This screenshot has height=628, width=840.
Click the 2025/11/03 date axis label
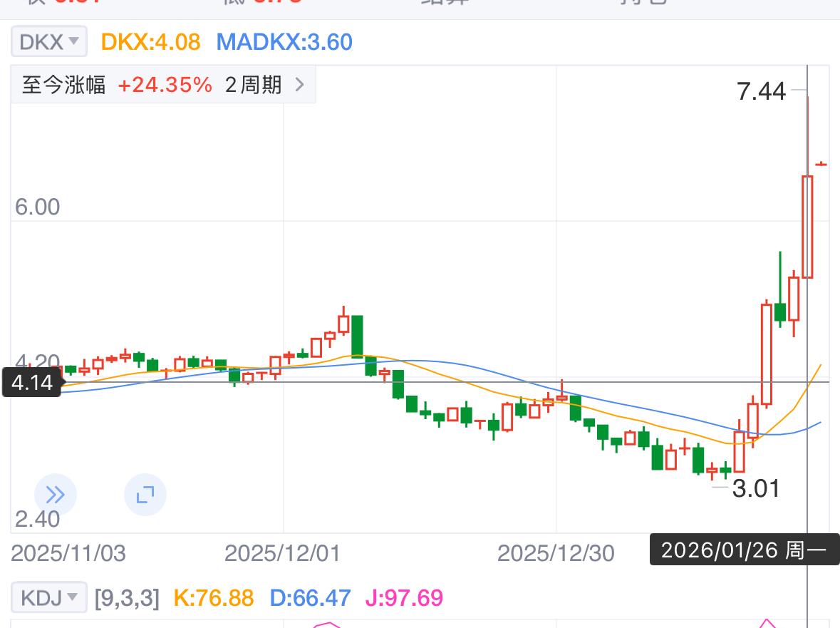tap(68, 553)
